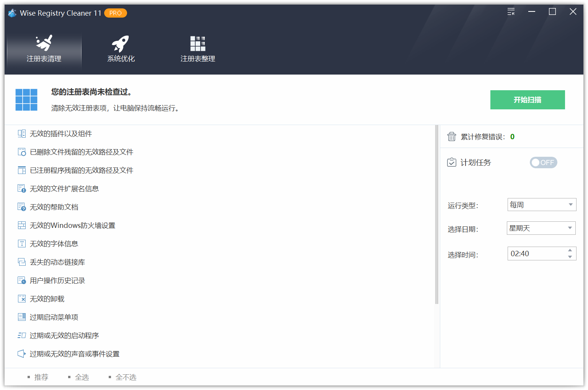
Task: Open the 运行类型 dropdown showing 每周
Action: 542,205
